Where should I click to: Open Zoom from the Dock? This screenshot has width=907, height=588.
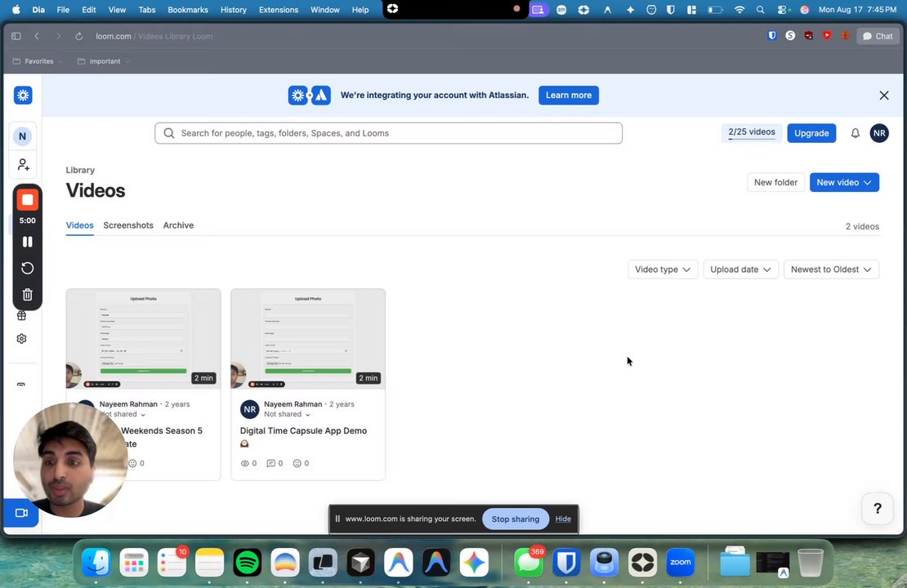pyautogui.click(x=680, y=563)
